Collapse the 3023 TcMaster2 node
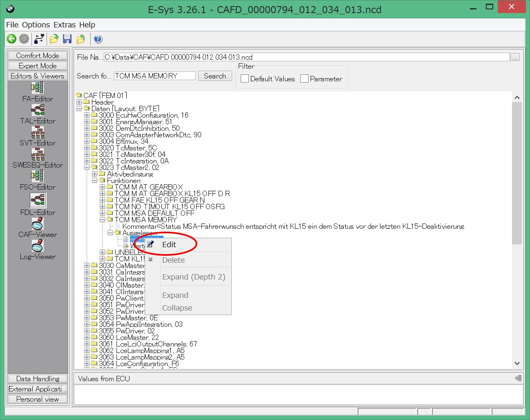This screenshot has width=530, height=420. (x=87, y=168)
